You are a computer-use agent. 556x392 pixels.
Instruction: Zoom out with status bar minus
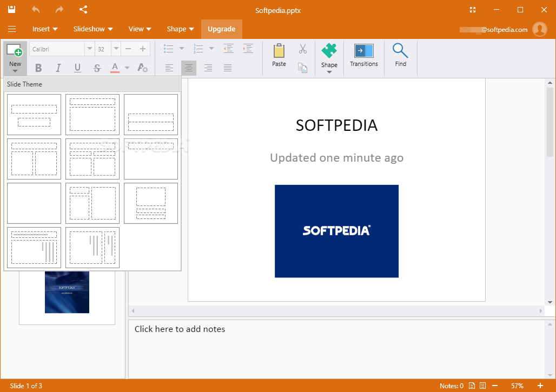pos(495,386)
